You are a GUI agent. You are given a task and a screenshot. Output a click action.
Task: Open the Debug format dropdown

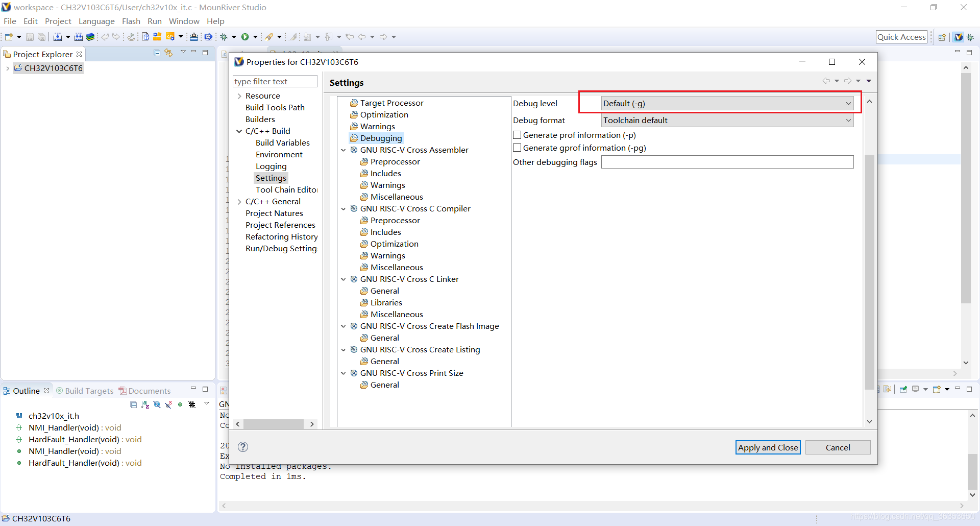click(727, 120)
